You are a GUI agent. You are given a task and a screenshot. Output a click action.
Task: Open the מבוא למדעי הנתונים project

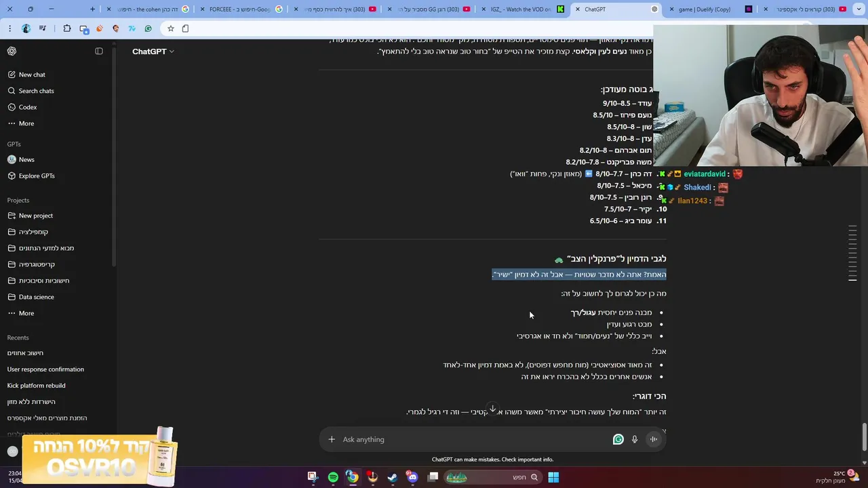click(41, 248)
